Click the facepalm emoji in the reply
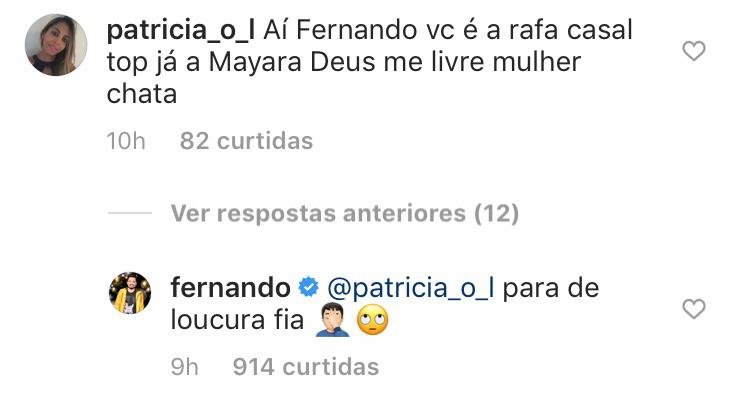The height and width of the screenshot is (395, 750). coord(332,321)
